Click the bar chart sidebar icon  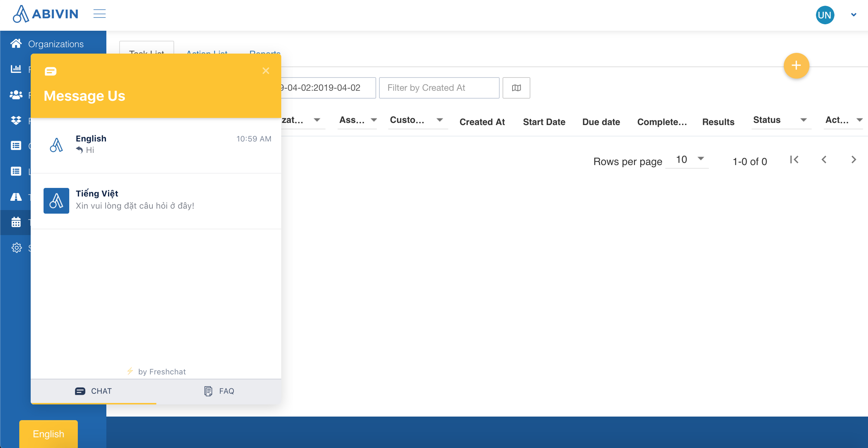pos(16,69)
